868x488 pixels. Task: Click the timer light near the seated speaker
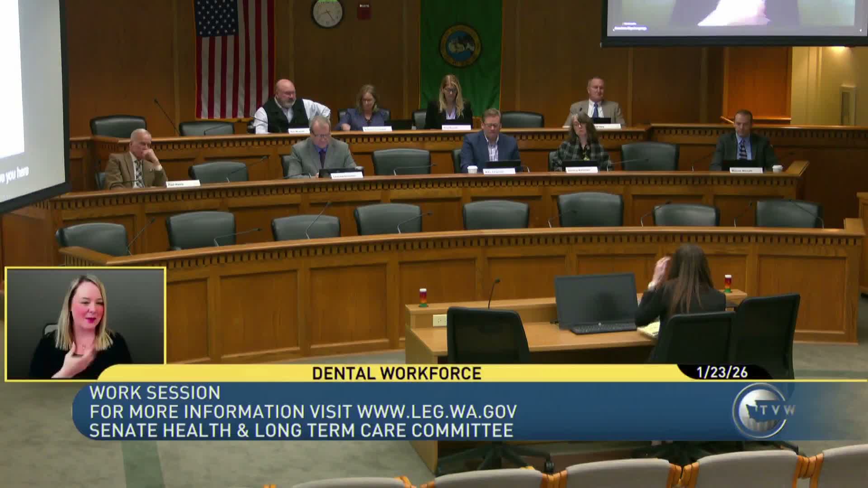coord(728,284)
